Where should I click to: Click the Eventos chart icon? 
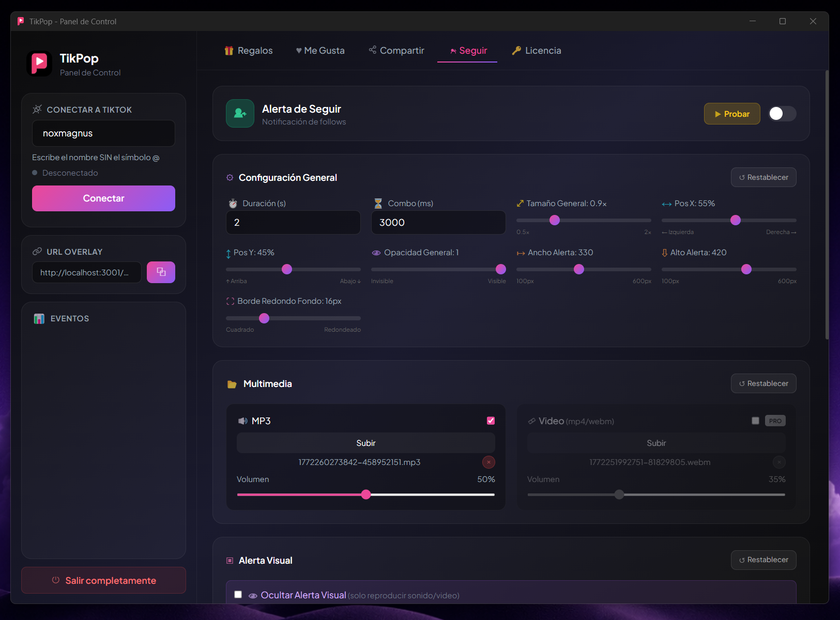(39, 319)
